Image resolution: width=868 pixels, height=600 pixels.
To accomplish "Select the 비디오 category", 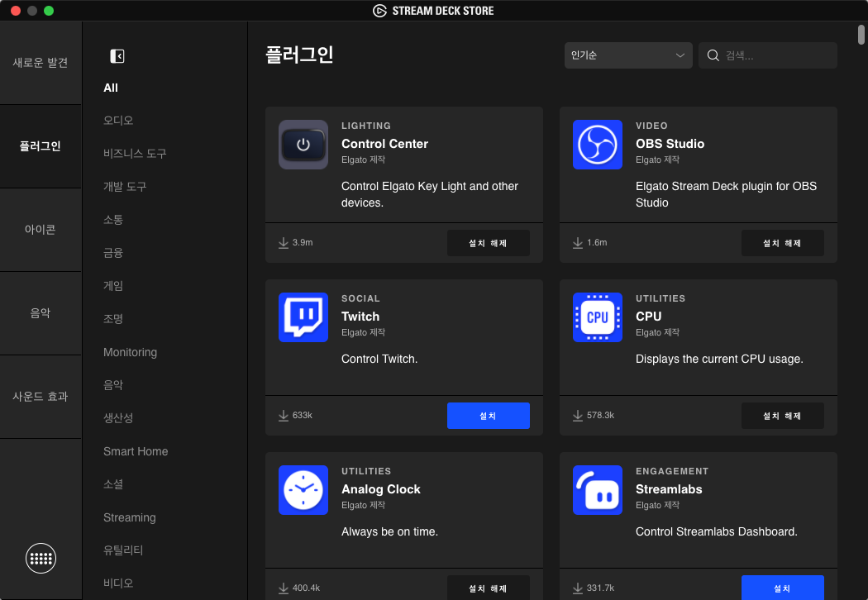I will [x=118, y=583].
